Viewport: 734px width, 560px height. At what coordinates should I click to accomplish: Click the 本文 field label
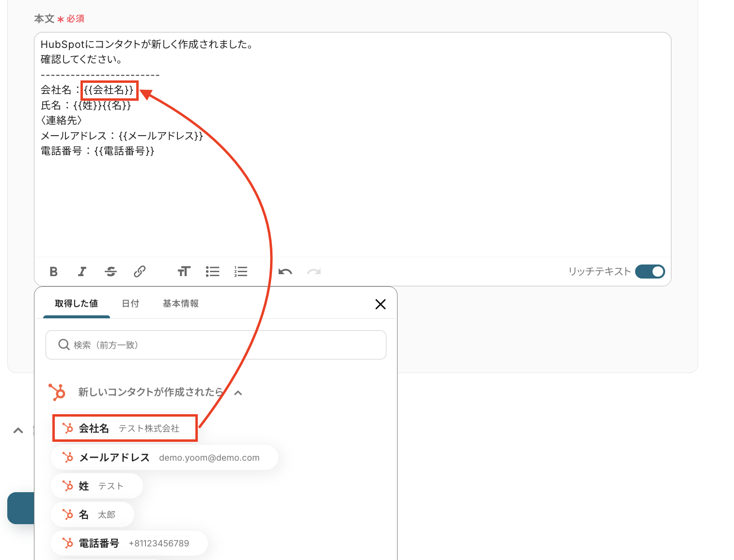[x=44, y=19]
